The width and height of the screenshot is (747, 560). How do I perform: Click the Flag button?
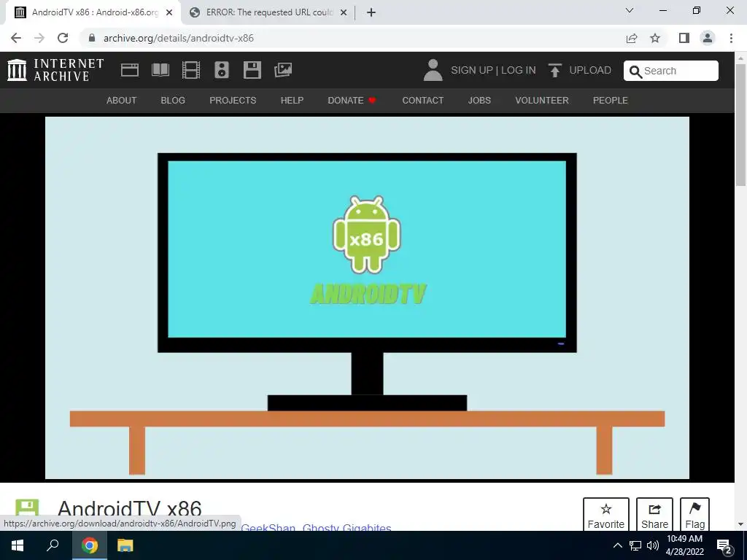(x=695, y=516)
